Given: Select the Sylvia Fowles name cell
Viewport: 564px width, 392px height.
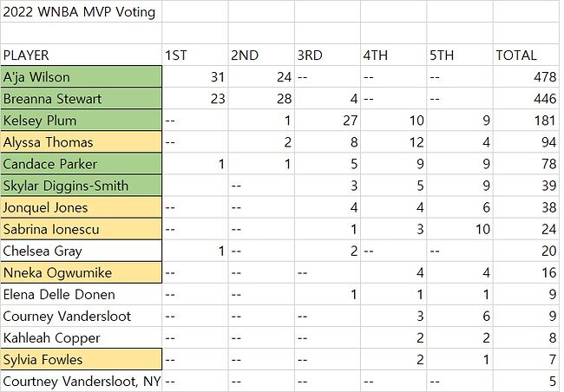Looking at the screenshot, I should pos(81,359).
